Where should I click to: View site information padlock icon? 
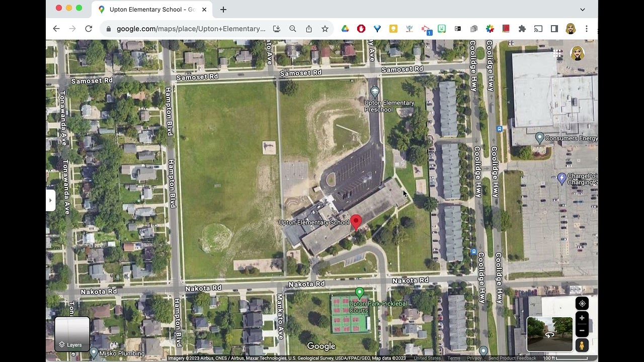pyautogui.click(x=108, y=29)
